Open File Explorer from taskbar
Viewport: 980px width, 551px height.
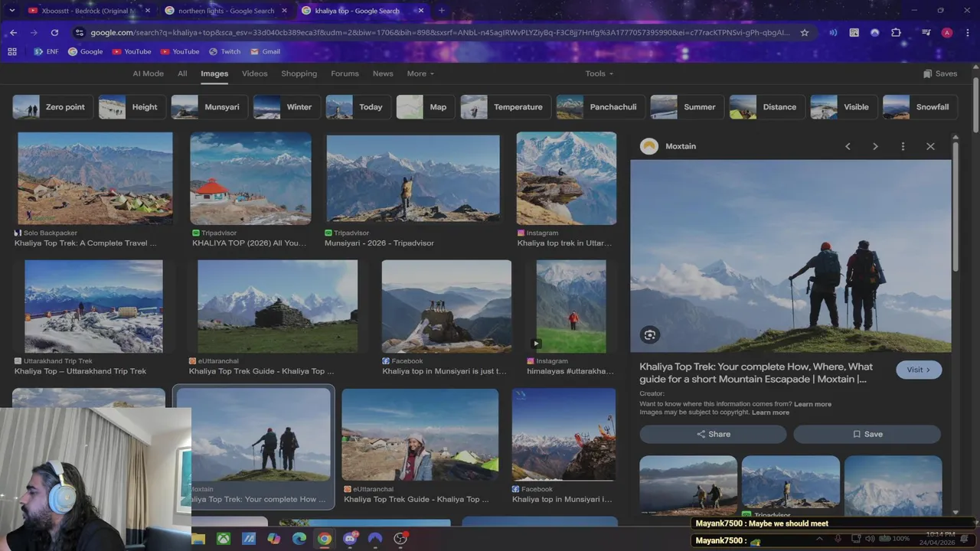pos(199,539)
